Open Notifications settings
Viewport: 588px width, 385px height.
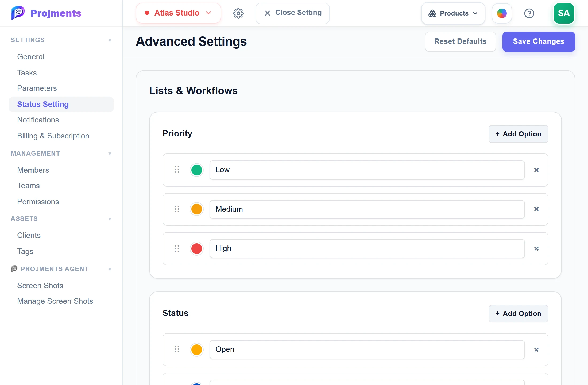pos(61,120)
